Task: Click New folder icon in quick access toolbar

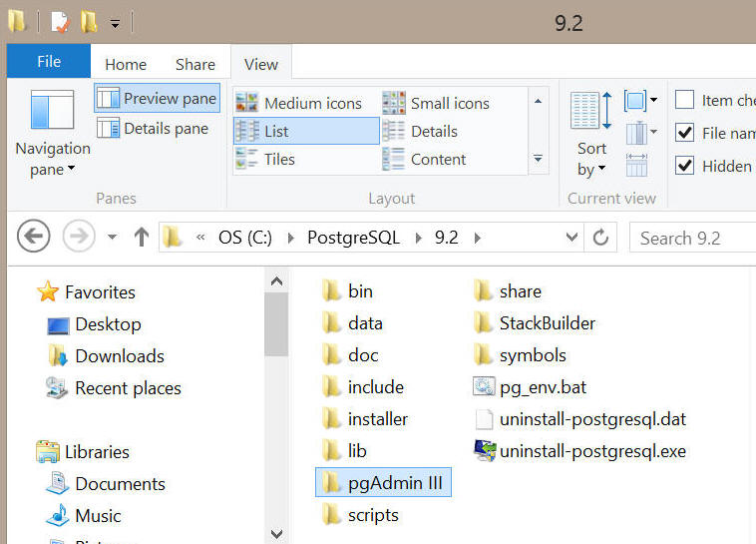Action: [89, 22]
